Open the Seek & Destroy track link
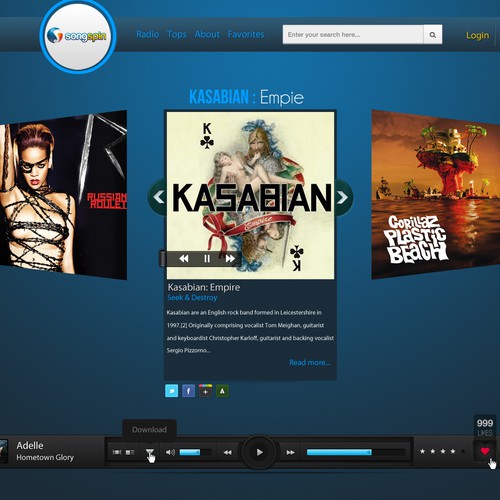 (x=192, y=298)
